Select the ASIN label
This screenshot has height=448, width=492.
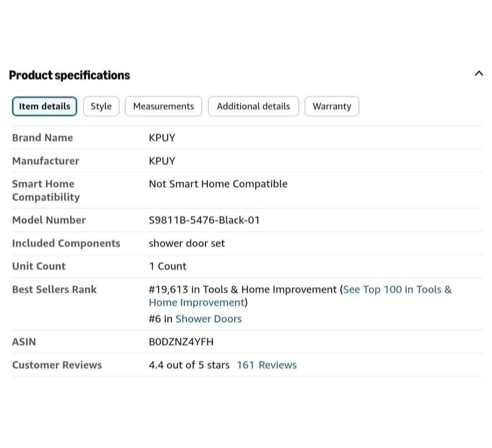24,342
